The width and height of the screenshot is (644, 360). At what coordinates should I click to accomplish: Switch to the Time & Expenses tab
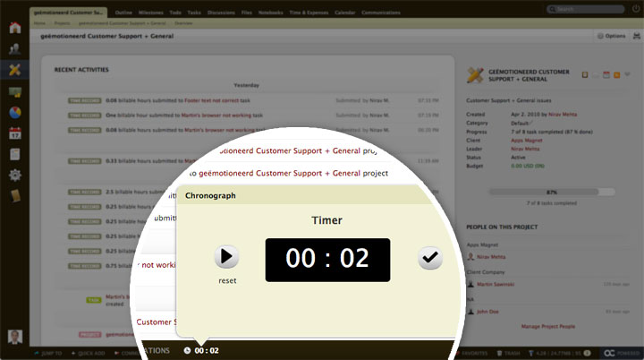coord(309,13)
